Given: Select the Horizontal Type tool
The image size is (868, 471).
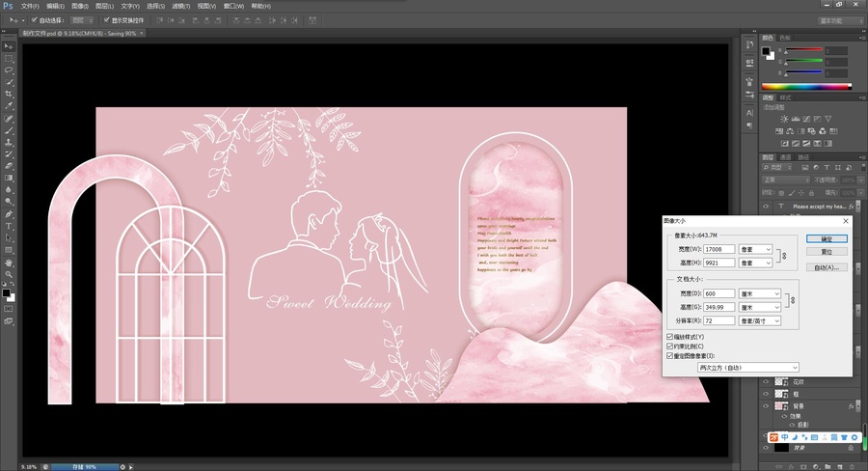Looking at the screenshot, I should click(x=9, y=226).
